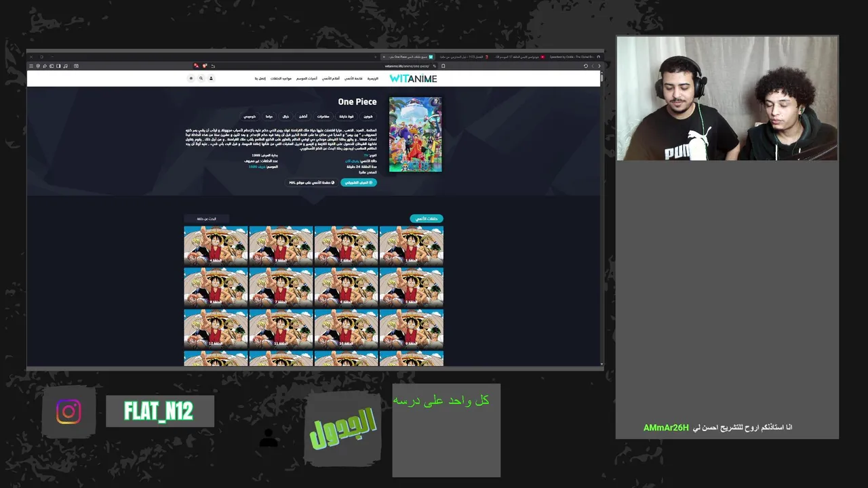Click the One Piece poster image
The width and height of the screenshot is (868, 488).
click(x=415, y=134)
